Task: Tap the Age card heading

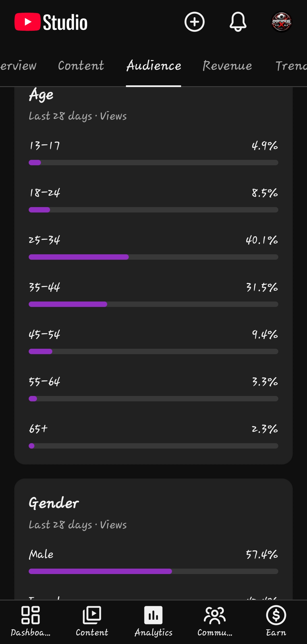Action: click(41, 95)
